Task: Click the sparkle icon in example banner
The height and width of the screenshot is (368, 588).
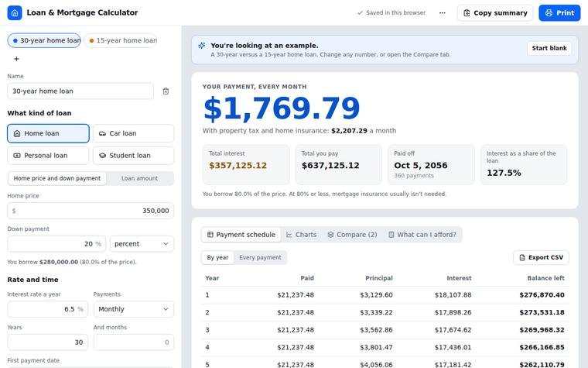Action: [202, 46]
